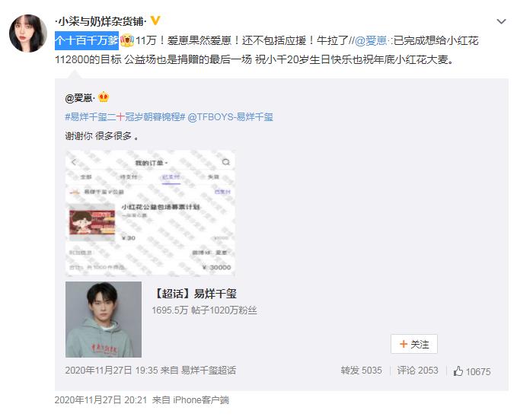Viewport: 517px width, 420px height.
Task: Click the crown badge next to @爱崽
Action: click(104, 97)
